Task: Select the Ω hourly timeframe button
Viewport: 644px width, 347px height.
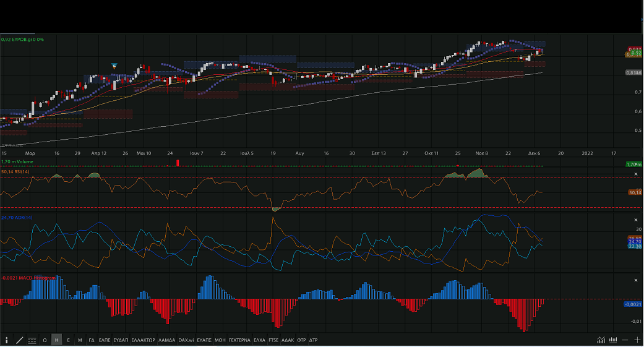Action: point(45,340)
